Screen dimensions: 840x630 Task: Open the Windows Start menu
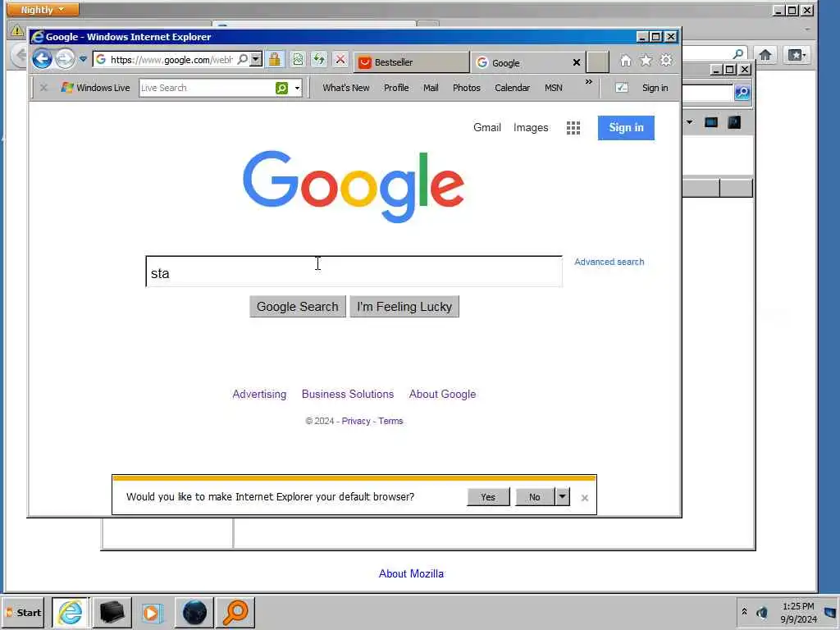click(23, 612)
